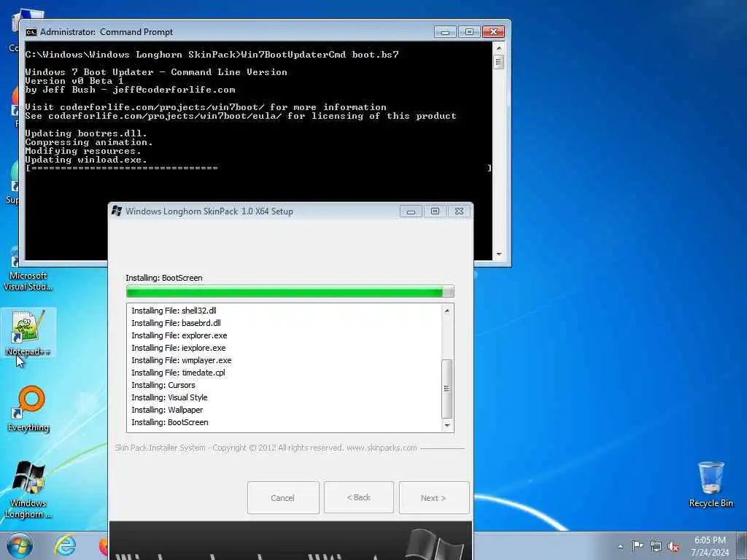Select the 'Installing File: wmplayer.exe' log line
This screenshot has width=747, height=560.
pyautogui.click(x=182, y=360)
